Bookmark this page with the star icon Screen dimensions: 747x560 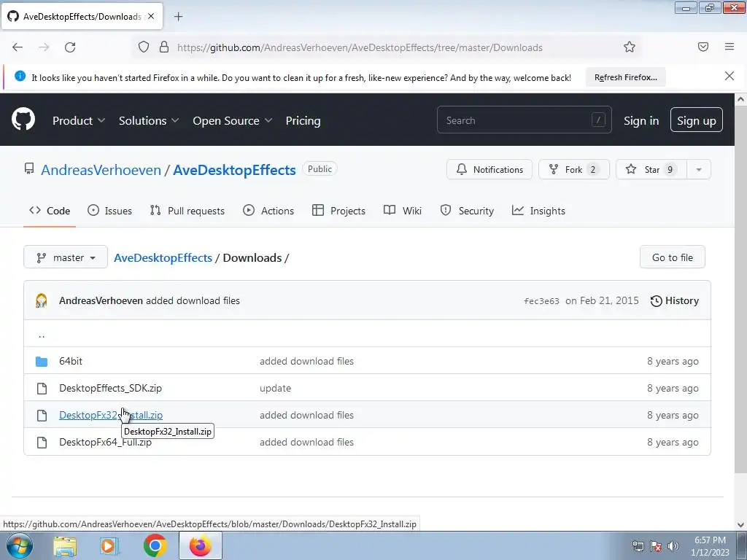(x=630, y=47)
